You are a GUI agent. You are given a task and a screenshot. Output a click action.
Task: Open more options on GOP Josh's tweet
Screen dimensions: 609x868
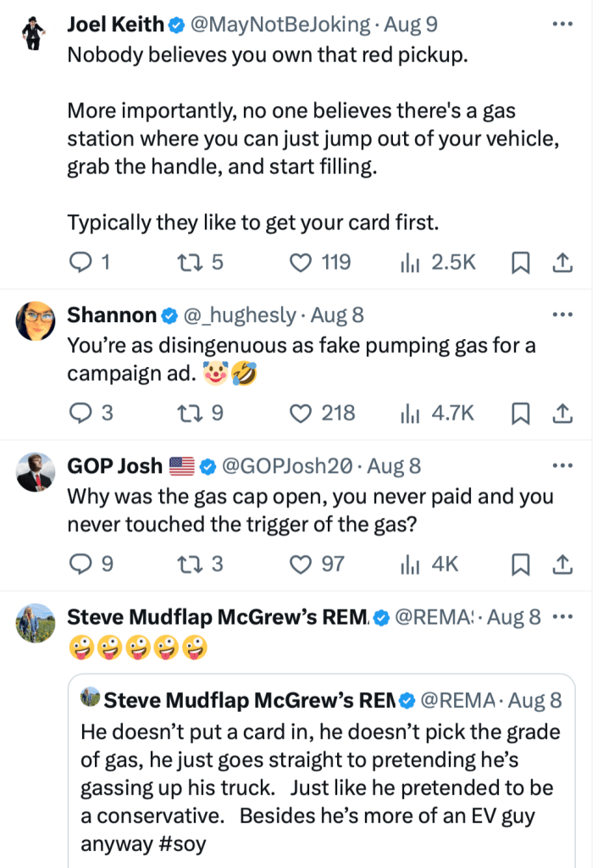tap(562, 465)
